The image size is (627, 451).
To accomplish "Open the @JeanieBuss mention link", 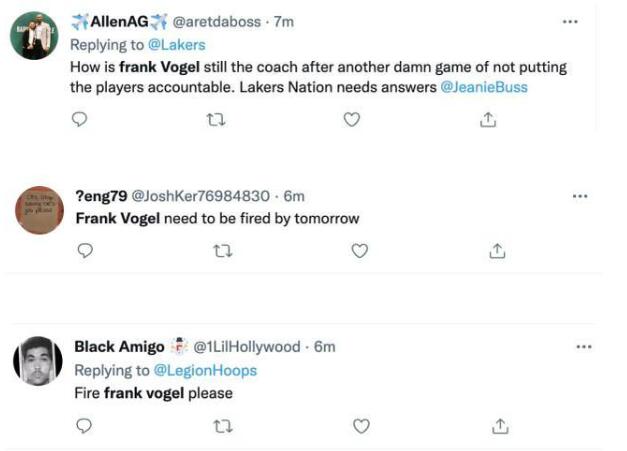I will pyautogui.click(x=484, y=87).
